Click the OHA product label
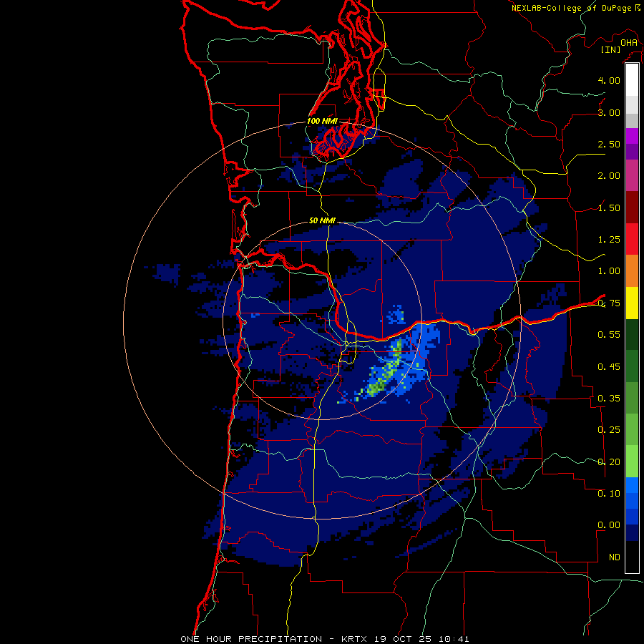Image resolution: width=644 pixels, height=644 pixels. point(629,43)
